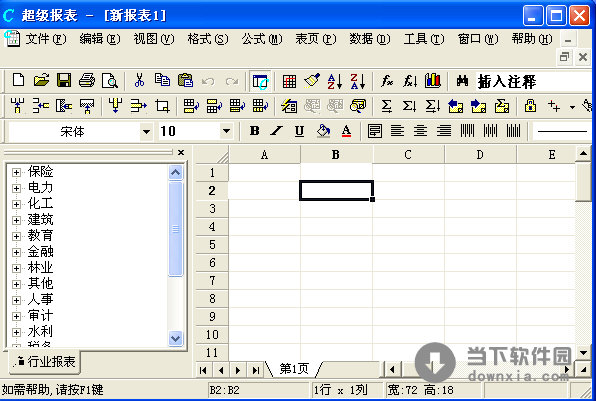Center align text icon
The height and width of the screenshot is (401, 596).
(420, 131)
